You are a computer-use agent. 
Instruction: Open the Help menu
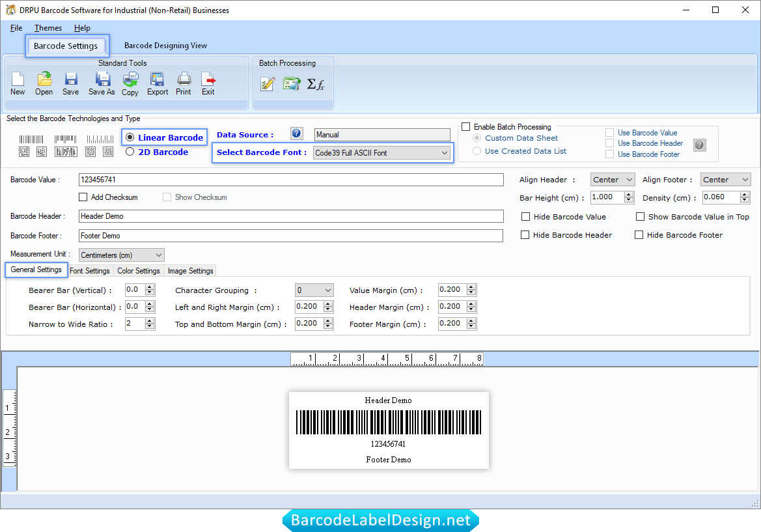pyautogui.click(x=82, y=27)
